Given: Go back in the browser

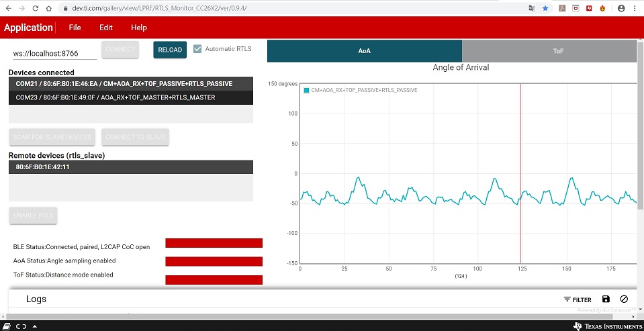Looking at the screenshot, I should tap(8, 8).
